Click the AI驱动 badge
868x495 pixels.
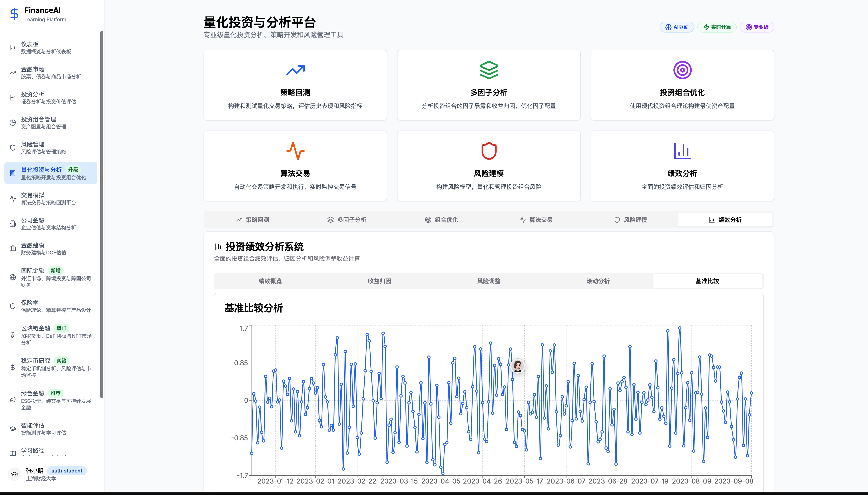click(677, 27)
